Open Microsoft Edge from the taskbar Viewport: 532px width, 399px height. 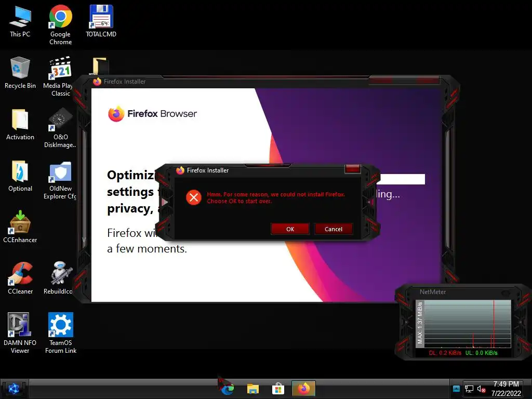[227, 389]
